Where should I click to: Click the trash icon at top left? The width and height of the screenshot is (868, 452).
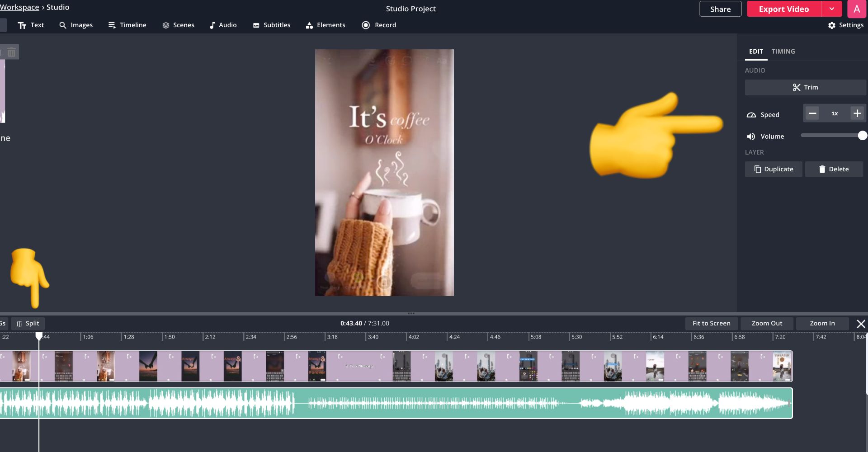[12, 52]
